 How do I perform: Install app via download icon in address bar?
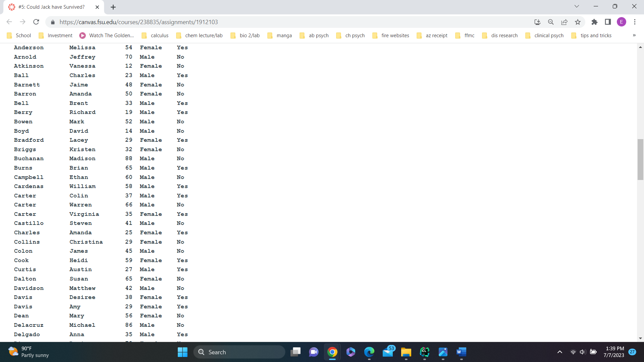pos(537,22)
